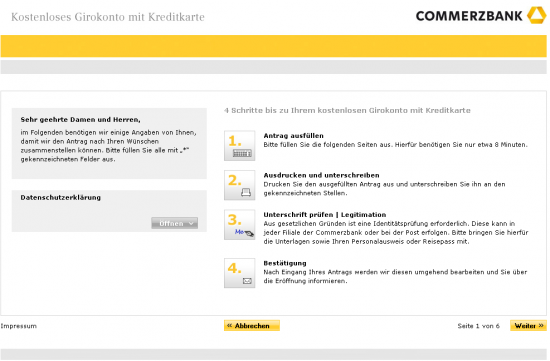Click the 'Datenschutzerklärung' title
The height and width of the screenshot is (361, 550).
pyautogui.click(x=61, y=198)
